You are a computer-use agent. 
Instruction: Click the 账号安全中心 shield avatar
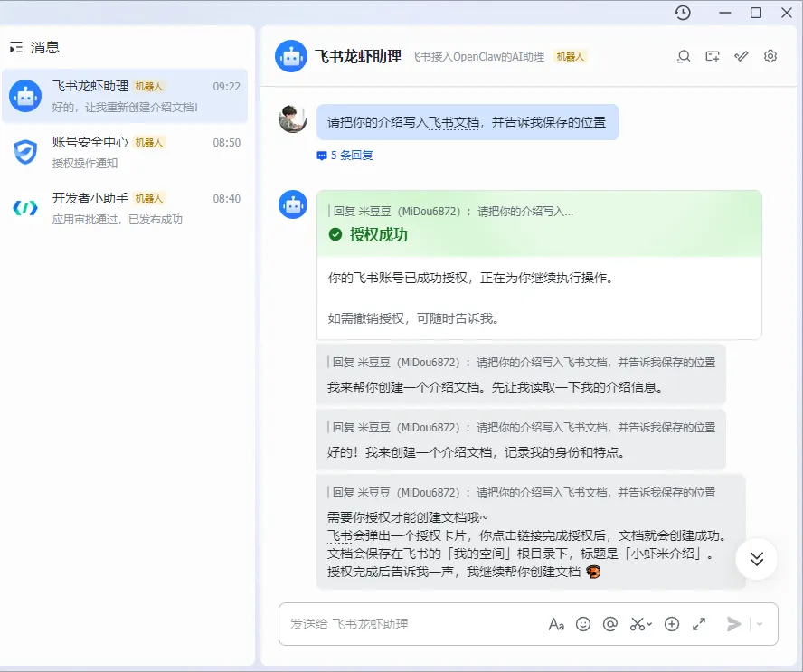coord(25,152)
